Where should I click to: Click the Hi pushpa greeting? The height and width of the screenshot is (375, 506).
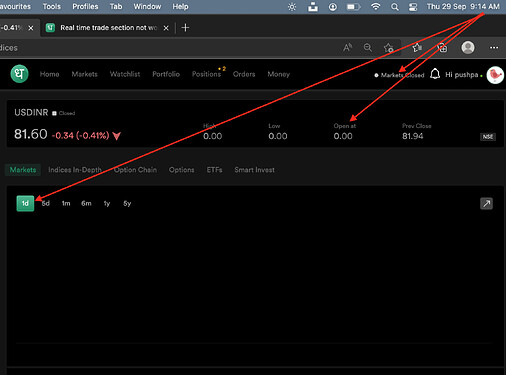pyautogui.click(x=462, y=75)
